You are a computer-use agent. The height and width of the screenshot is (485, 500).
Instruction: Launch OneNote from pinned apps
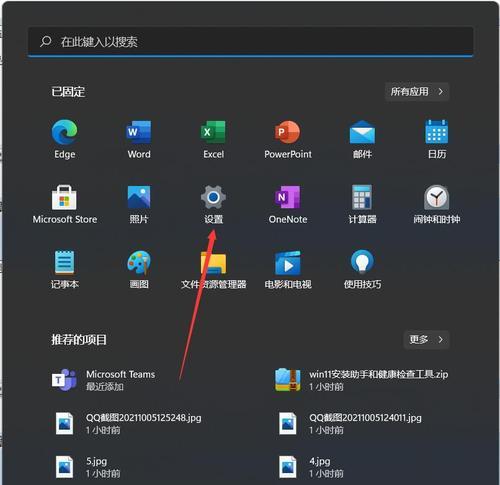[287, 197]
